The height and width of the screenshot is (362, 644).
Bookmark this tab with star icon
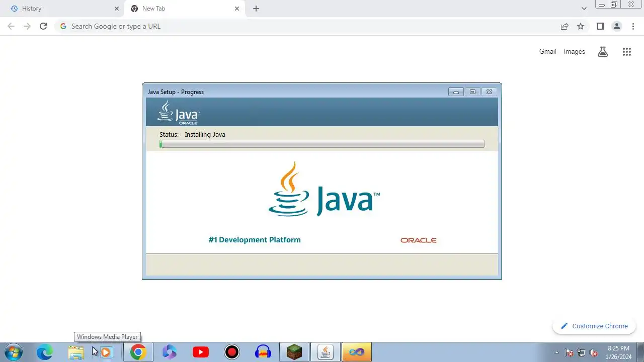click(x=581, y=26)
